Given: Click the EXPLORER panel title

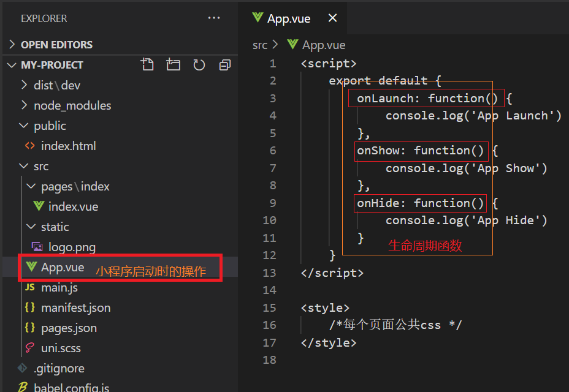Looking at the screenshot, I should (x=44, y=18).
